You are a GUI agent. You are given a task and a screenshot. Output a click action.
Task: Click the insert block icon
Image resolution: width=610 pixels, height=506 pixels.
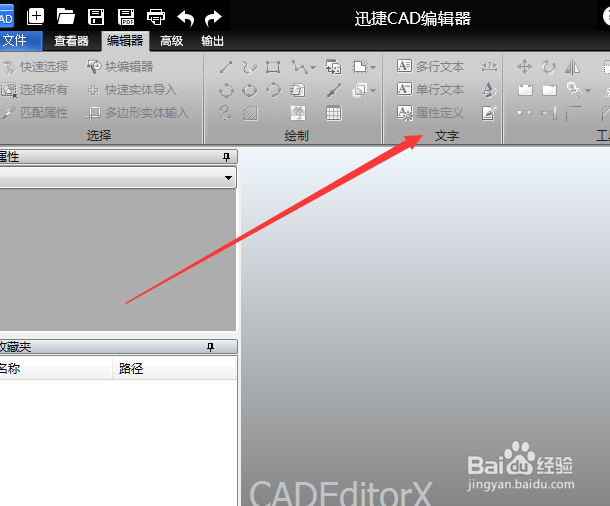[x=333, y=67]
